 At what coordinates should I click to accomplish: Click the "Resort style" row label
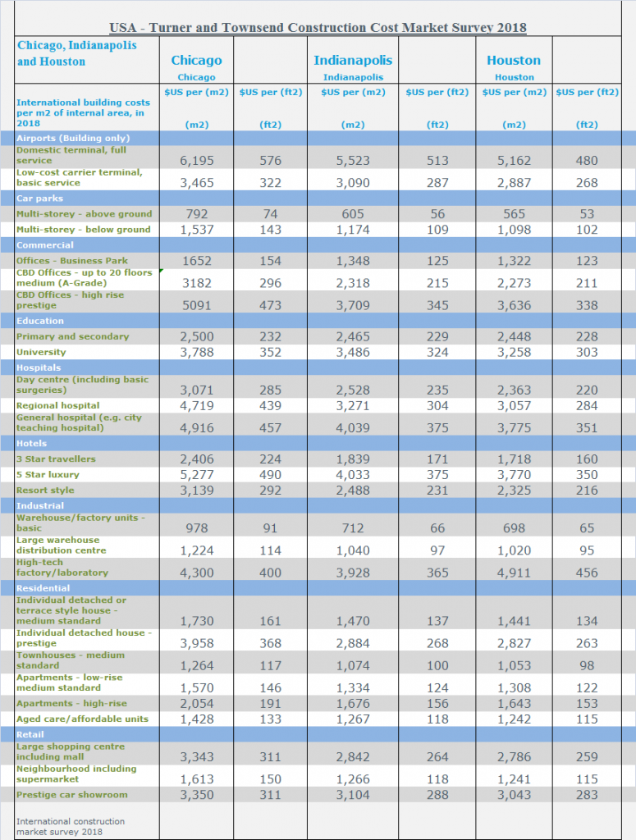(45, 491)
